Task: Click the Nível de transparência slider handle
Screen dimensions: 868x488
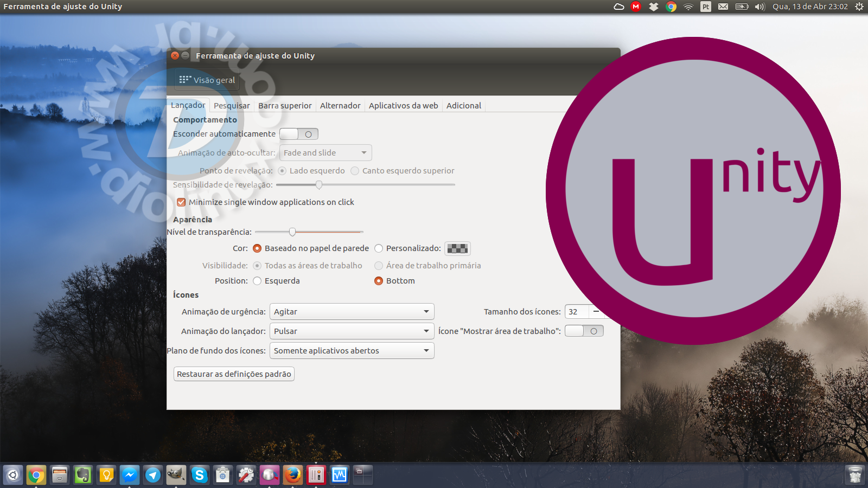Action: [x=292, y=232]
